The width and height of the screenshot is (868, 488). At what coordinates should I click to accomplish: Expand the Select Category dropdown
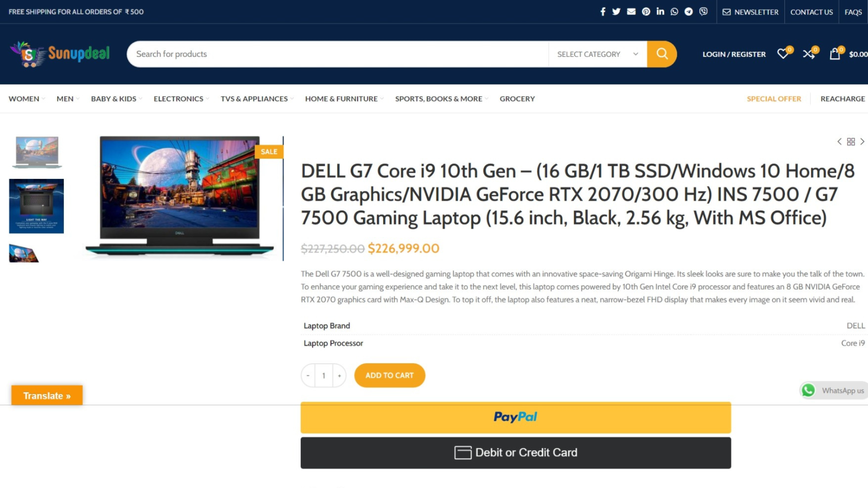pyautogui.click(x=598, y=54)
